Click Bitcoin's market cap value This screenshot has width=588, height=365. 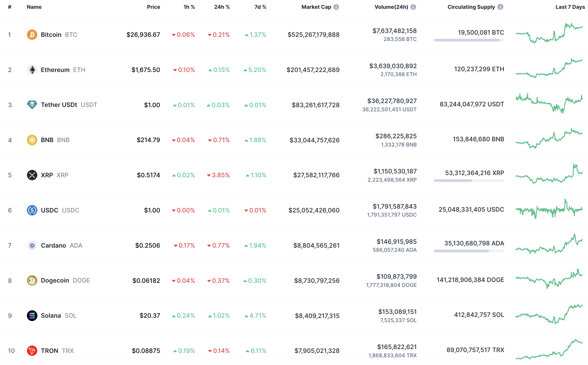click(313, 35)
